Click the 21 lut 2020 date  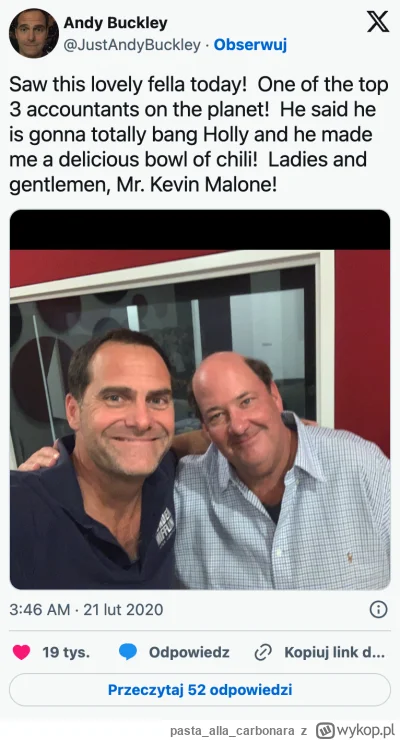tap(123, 609)
